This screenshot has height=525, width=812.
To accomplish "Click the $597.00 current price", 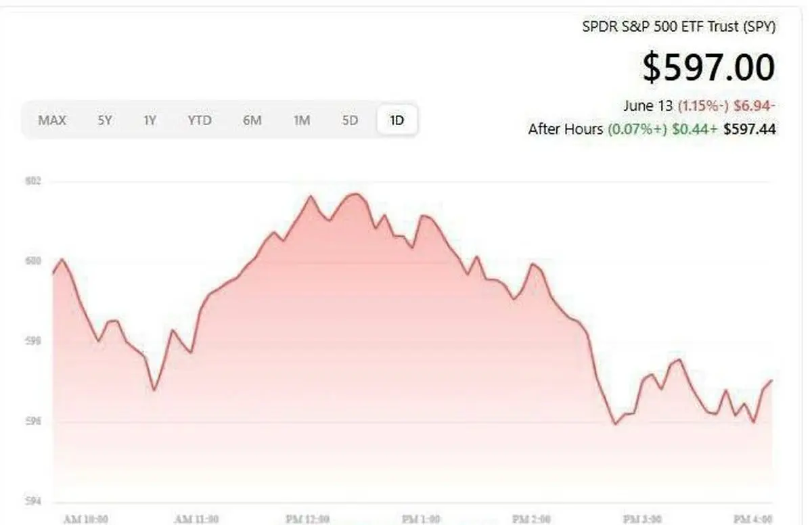I will (x=708, y=67).
